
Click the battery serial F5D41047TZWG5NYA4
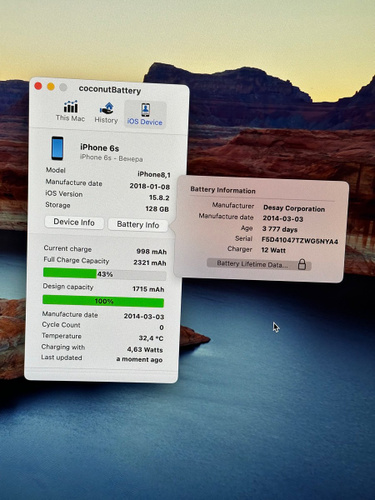pyautogui.click(x=300, y=240)
